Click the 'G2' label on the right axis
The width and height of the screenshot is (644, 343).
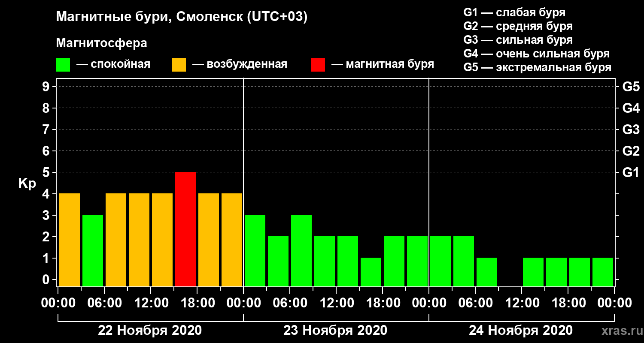[x=631, y=151]
